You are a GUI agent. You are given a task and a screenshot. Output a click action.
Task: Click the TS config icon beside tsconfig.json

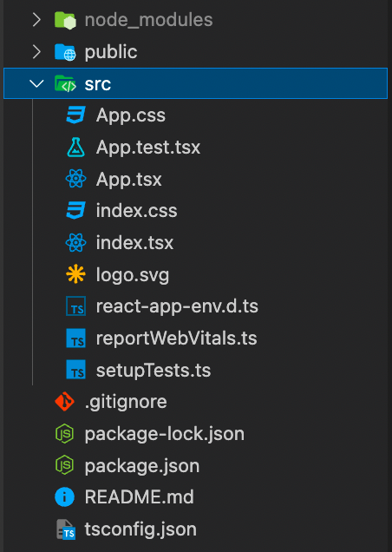coord(66,529)
